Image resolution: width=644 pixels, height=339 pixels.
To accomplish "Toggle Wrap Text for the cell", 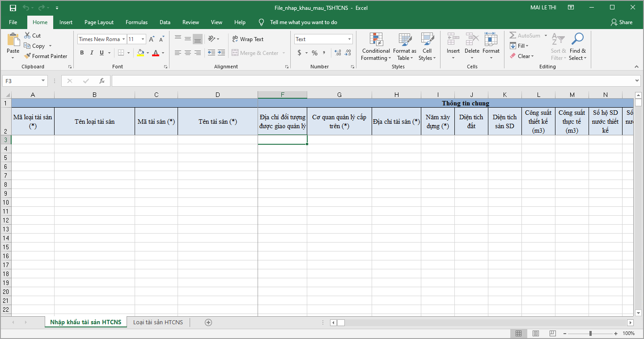I will click(x=248, y=39).
